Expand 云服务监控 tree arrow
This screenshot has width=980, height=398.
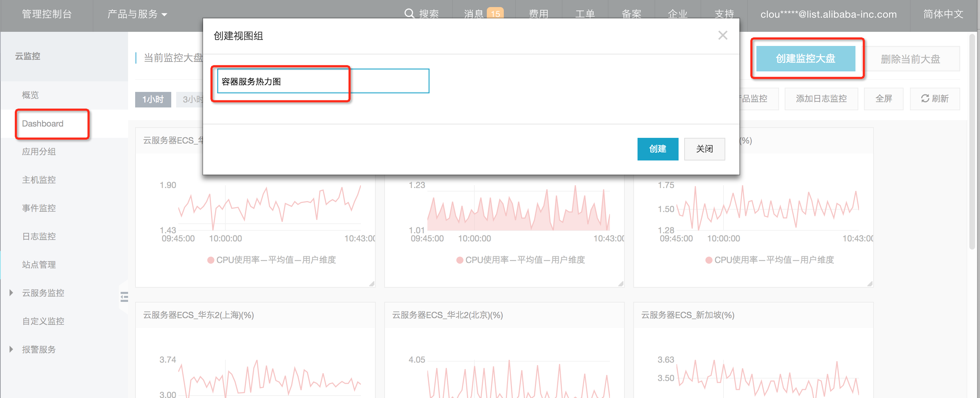pos(11,293)
